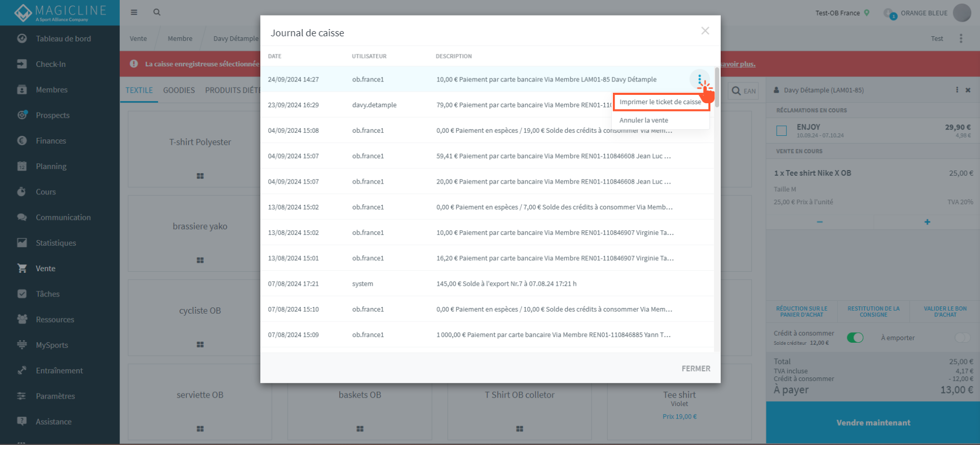Disable the Crédit à consommer switch

point(855,338)
